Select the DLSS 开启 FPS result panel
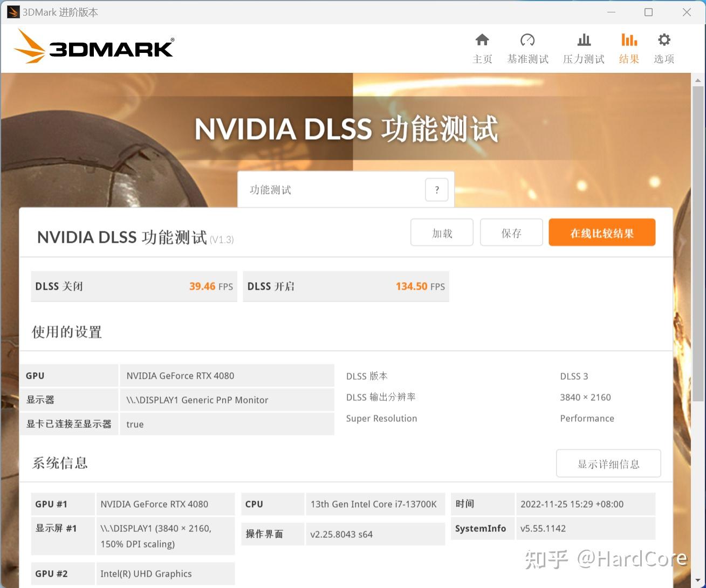 (346, 286)
